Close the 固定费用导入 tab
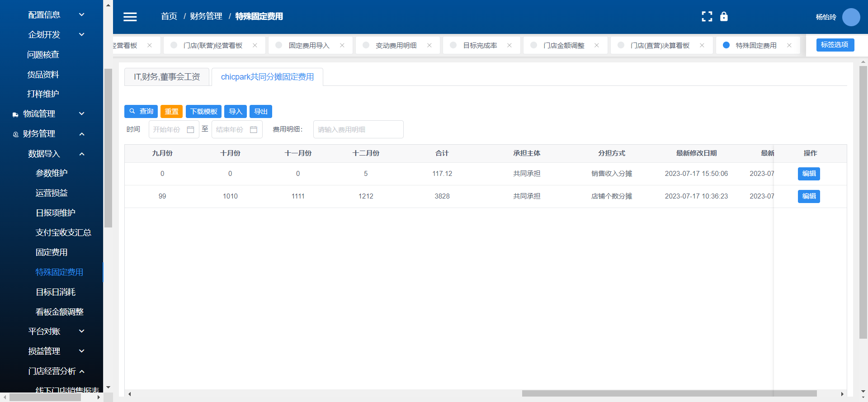Viewport: 868px width, 402px height. click(x=342, y=45)
